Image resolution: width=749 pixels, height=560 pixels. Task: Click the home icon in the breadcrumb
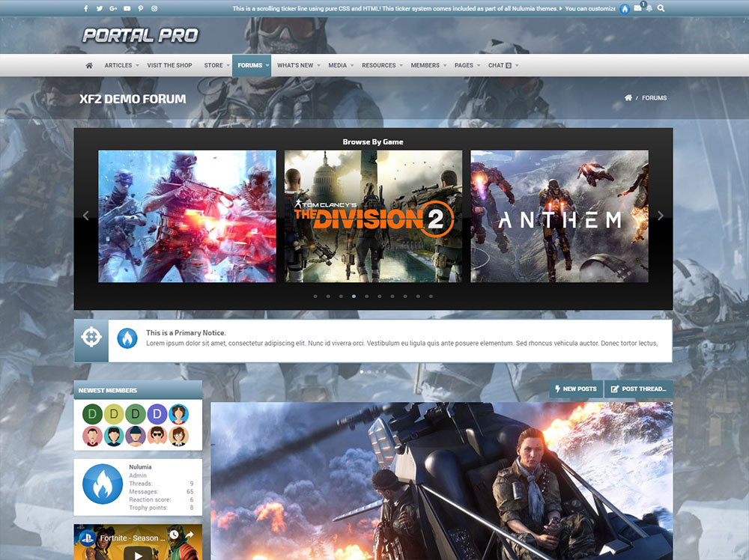tap(628, 98)
